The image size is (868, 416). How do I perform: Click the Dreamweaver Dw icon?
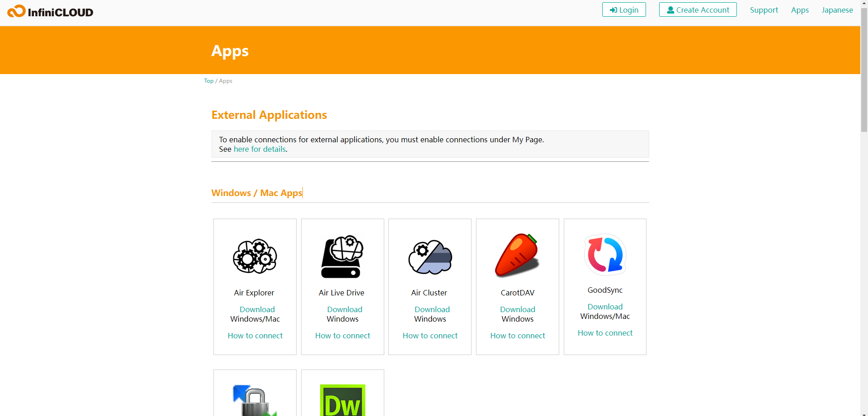(x=342, y=400)
